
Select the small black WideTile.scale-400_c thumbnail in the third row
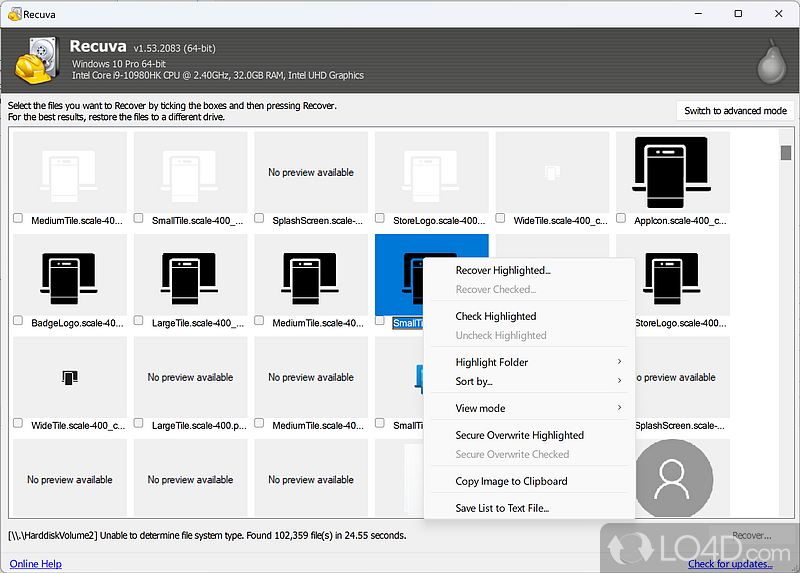pyautogui.click(x=70, y=378)
